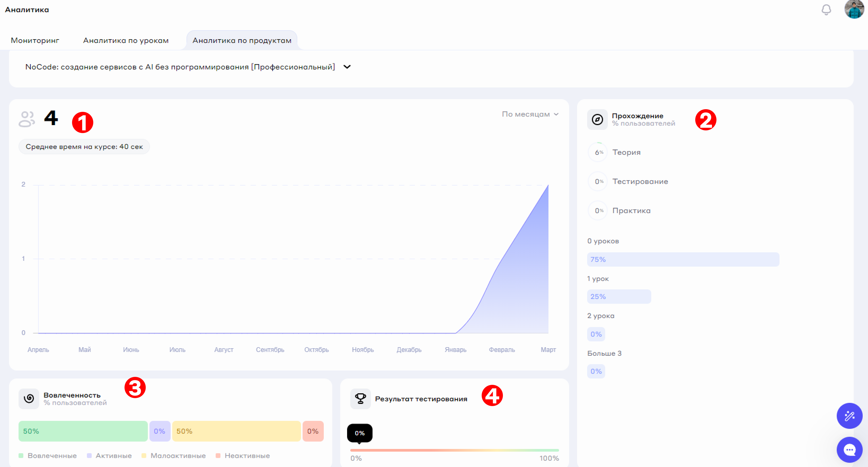Screen dimensions: 868x467
Task: Click the Теория 6% progress circle
Action: [598, 152]
